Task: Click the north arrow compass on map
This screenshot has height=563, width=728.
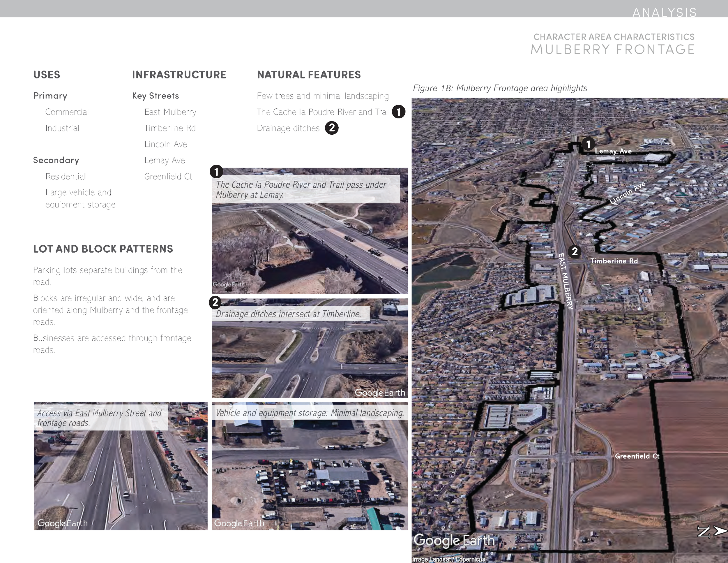Action: 711,531
